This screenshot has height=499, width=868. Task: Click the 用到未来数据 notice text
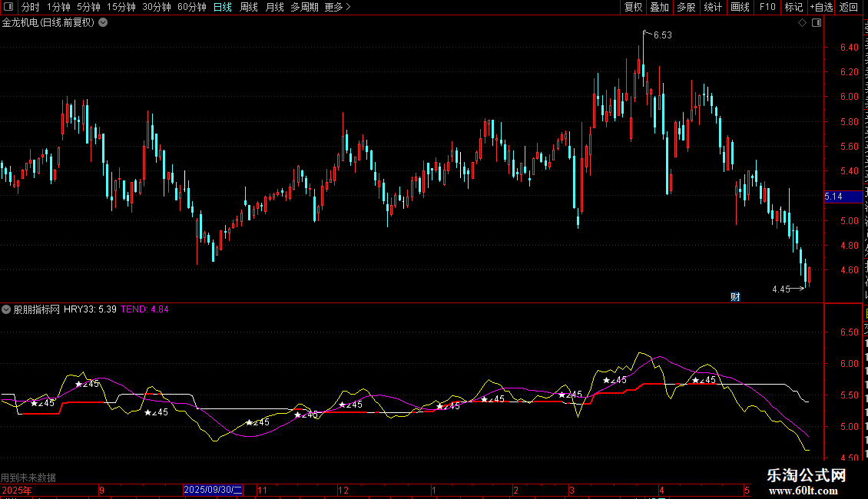28,478
